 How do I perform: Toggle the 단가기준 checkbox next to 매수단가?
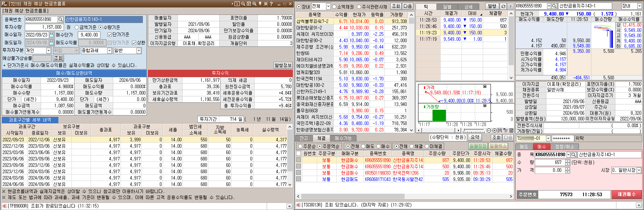coord(109,35)
